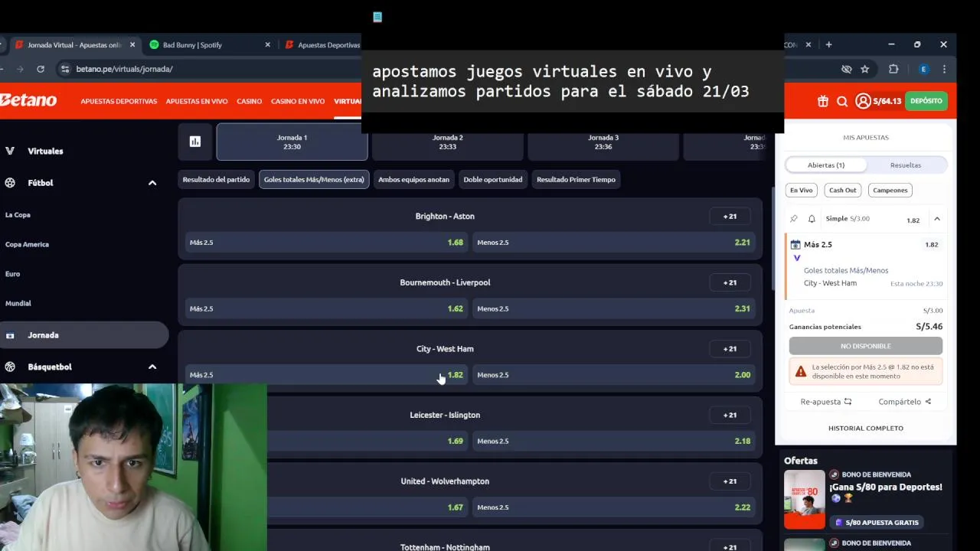This screenshot has height=551, width=980.
Task: Click the Virtuales sidebar icon
Action: [x=10, y=151]
